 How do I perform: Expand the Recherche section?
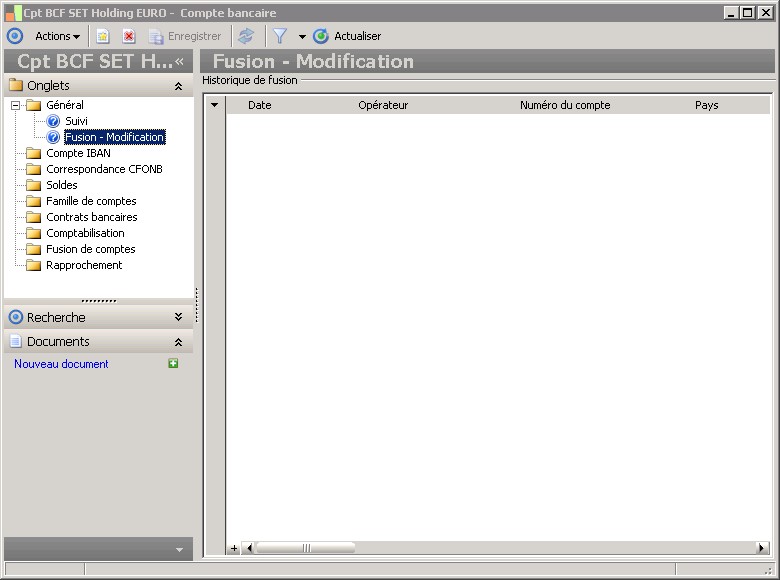179,317
